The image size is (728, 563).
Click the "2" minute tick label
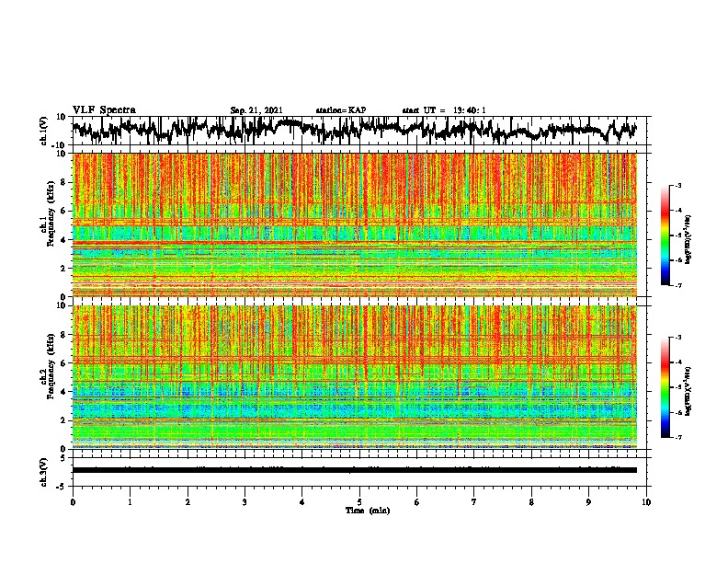coord(188,502)
